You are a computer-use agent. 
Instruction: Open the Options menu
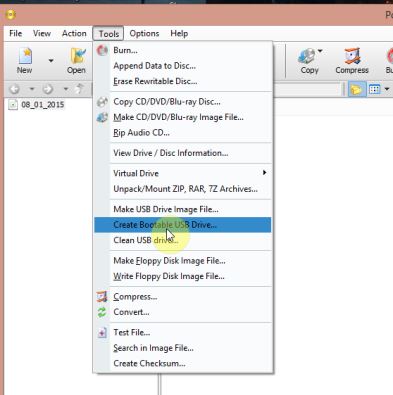click(144, 34)
